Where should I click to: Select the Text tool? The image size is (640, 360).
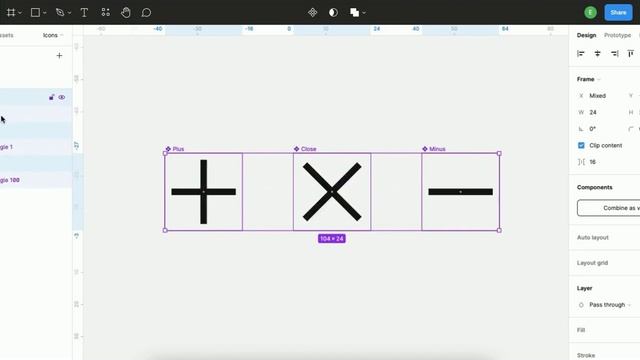[84, 13]
